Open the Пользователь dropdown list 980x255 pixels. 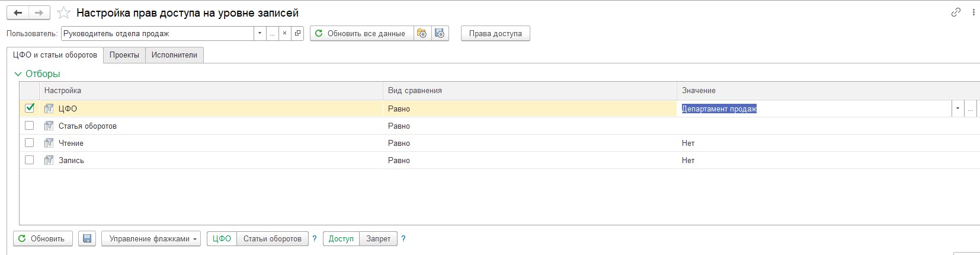[x=260, y=33]
